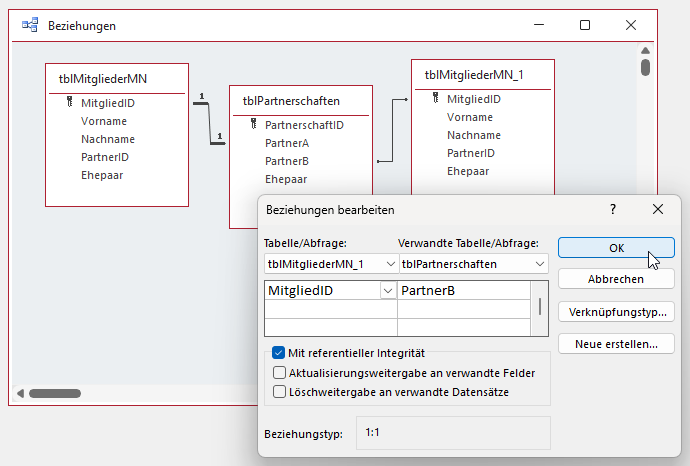Enable Löschweitergabe an verwandte Datensätze
The width and height of the screenshot is (690, 466).
click(x=279, y=392)
